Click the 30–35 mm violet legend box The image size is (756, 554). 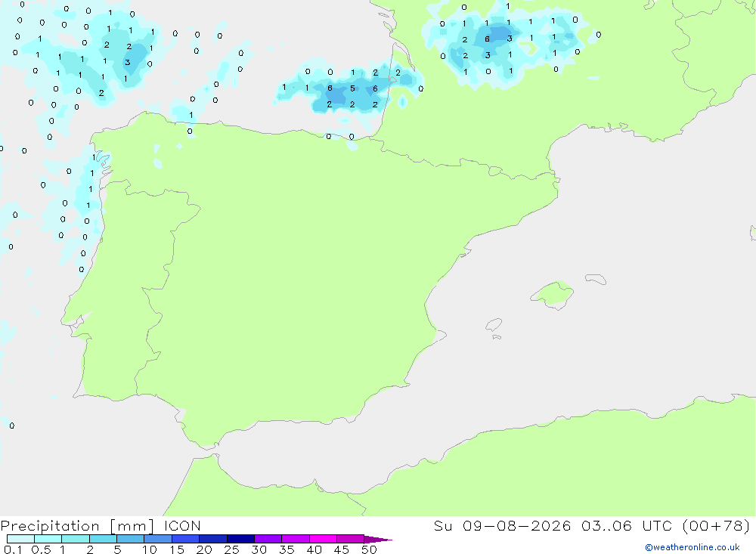coord(268,539)
